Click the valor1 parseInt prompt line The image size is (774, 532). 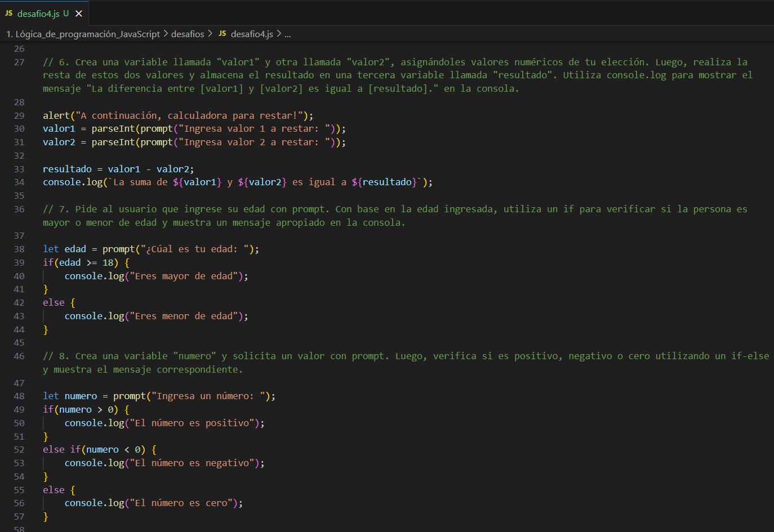194,128
